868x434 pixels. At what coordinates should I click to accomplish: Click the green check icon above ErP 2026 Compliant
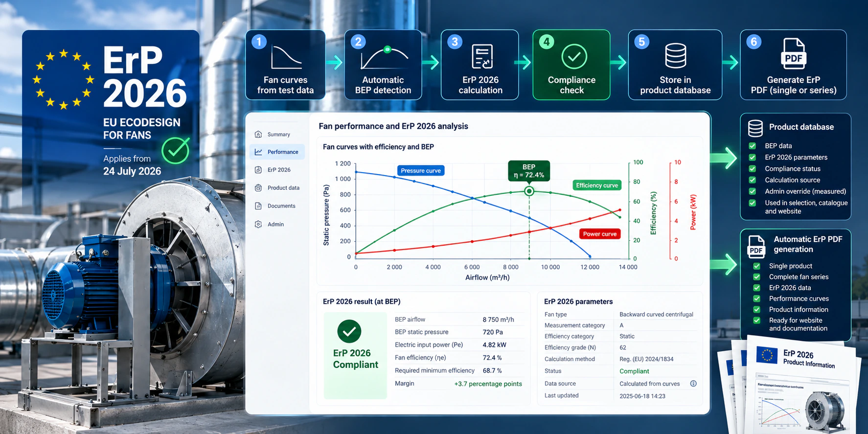tap(349, 332)
